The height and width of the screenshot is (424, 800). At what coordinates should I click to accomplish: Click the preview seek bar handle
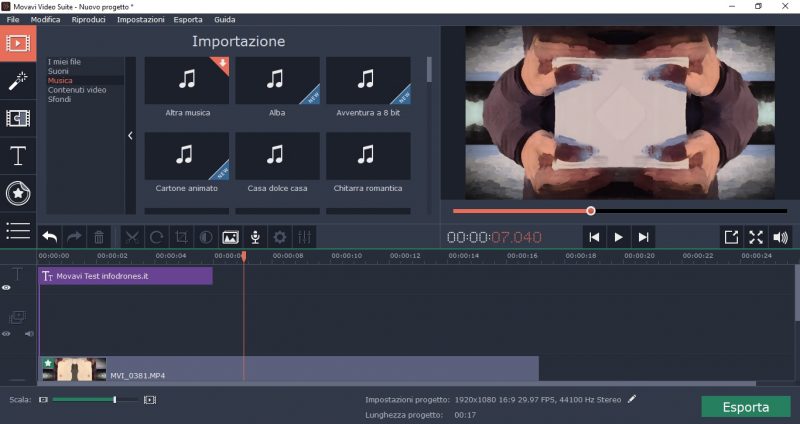(x=591, y=211)
